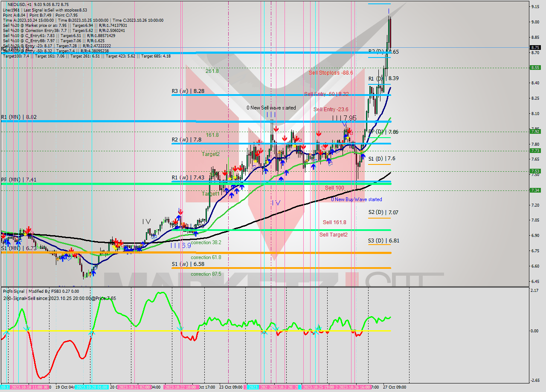The height and width of the screenshot is (392, 546).
Task: Select the green 7.34 price tag on axis
Action: point(535,190)
